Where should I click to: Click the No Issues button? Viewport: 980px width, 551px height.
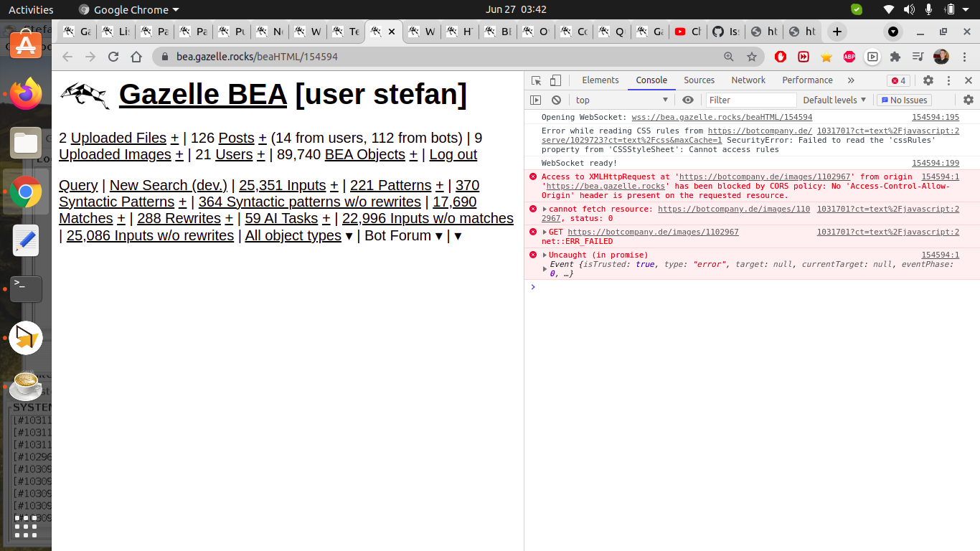[x=904, y=100]
